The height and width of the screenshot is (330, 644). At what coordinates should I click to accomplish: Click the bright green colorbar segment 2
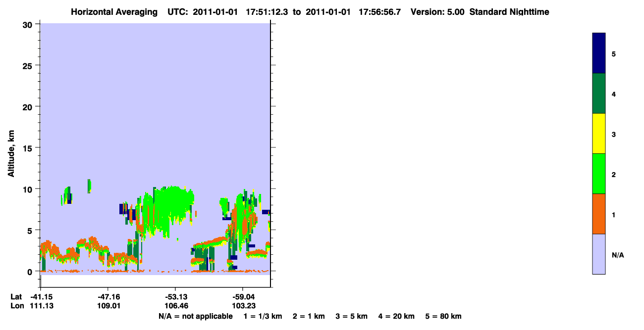(599, 174)
